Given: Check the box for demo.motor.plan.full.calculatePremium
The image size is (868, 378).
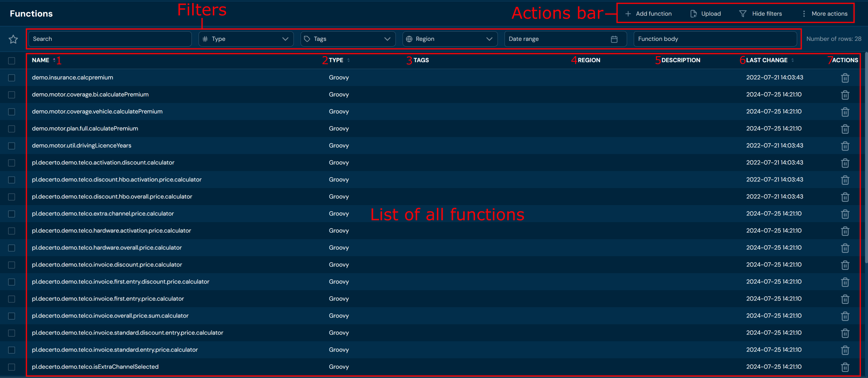Looking at the screenshot, I should point(12,129).
